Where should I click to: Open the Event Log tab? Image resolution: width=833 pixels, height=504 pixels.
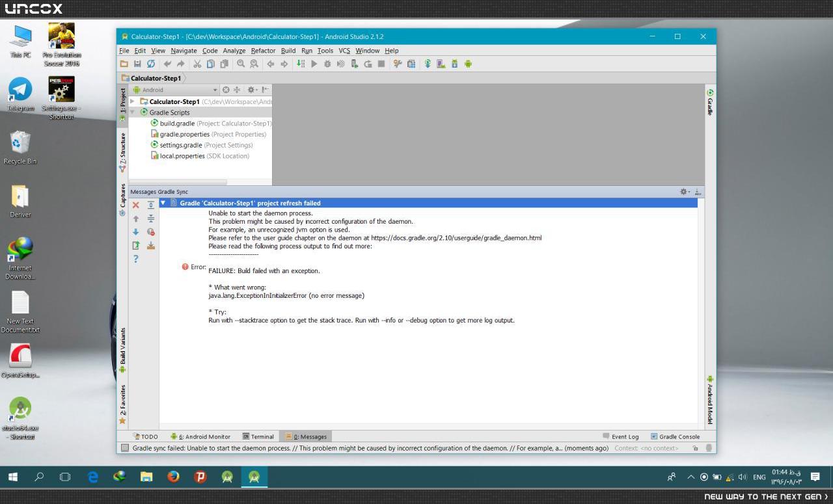[620, 436]
